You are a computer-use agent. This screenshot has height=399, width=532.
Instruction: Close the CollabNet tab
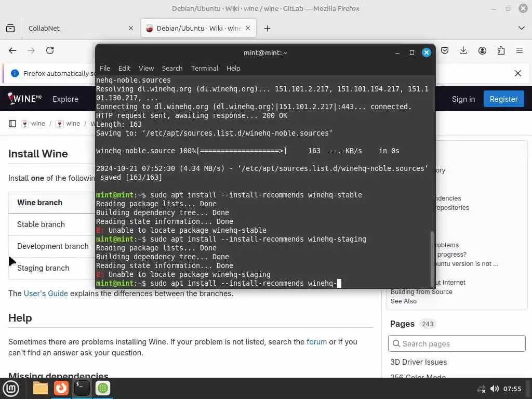pos(131,29)
